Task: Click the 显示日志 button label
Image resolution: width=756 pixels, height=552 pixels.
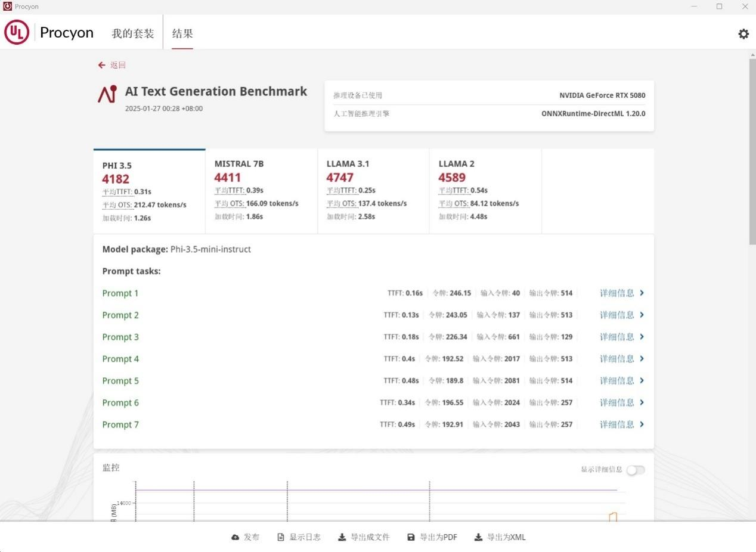Action: pos(305,537)
